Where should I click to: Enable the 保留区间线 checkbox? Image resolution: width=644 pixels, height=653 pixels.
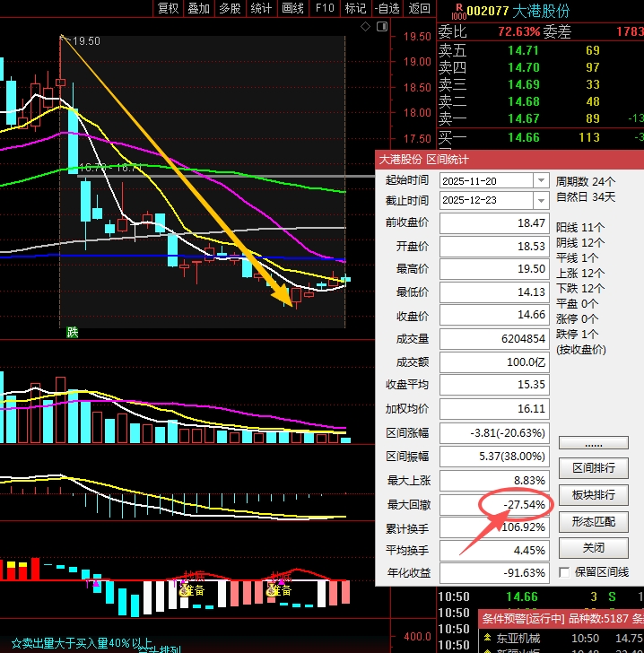(x=564, y=572)
